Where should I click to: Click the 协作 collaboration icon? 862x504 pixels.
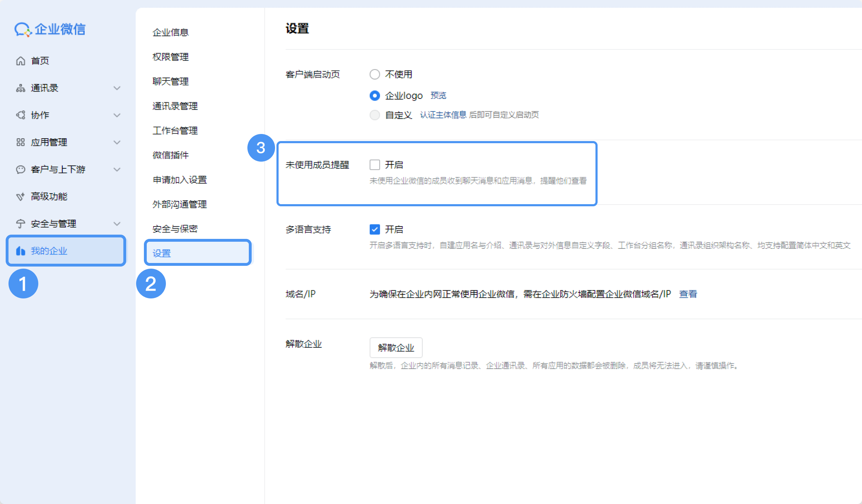click(21, 115)
